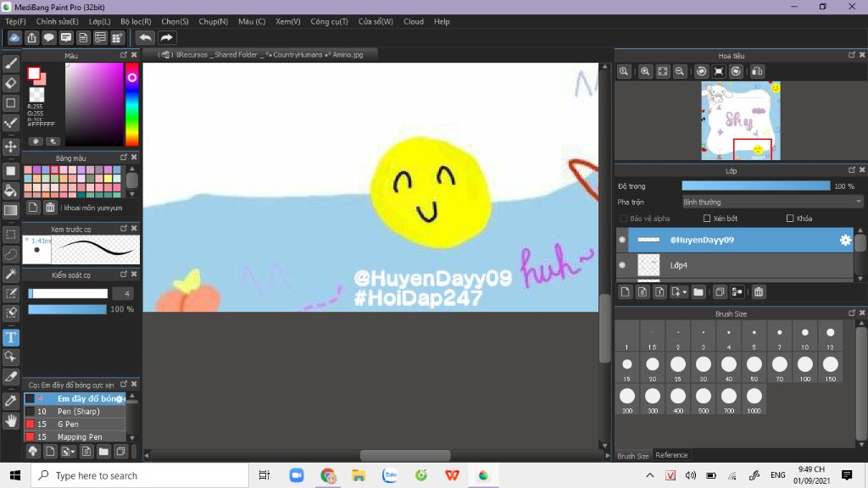Screen dimensions: 868x488
Task: Pop out the Lớp panel
Action: tap(851, 170)
